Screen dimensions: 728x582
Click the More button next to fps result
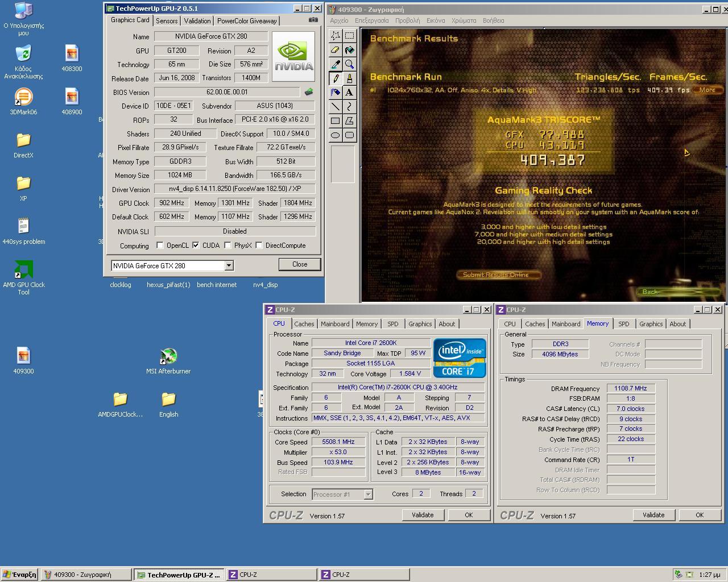(708, 90)
